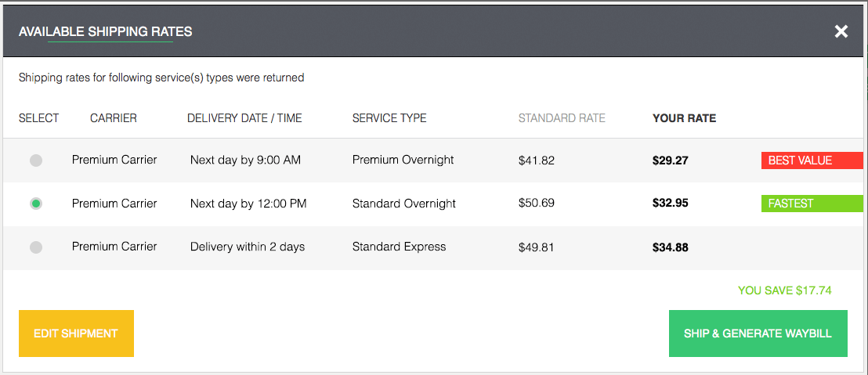868x375 pixels.
Task: Click the You Save $17.74 text
Action: pyautogui.click(x=784, y=290)
